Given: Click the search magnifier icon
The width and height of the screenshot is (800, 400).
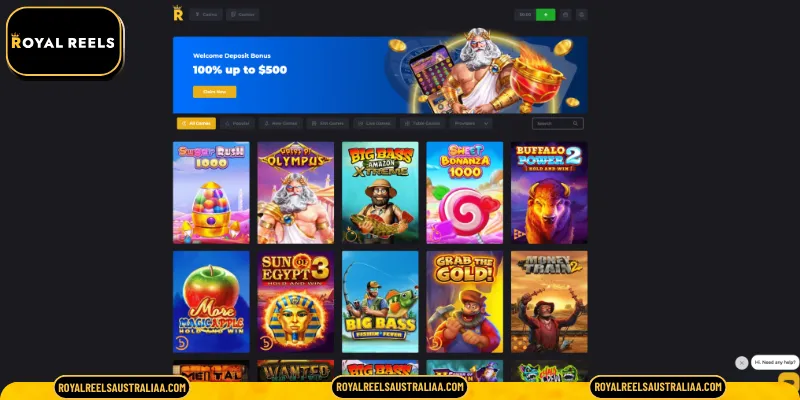Looking at the screenshot, I should (x=575, y=123).
